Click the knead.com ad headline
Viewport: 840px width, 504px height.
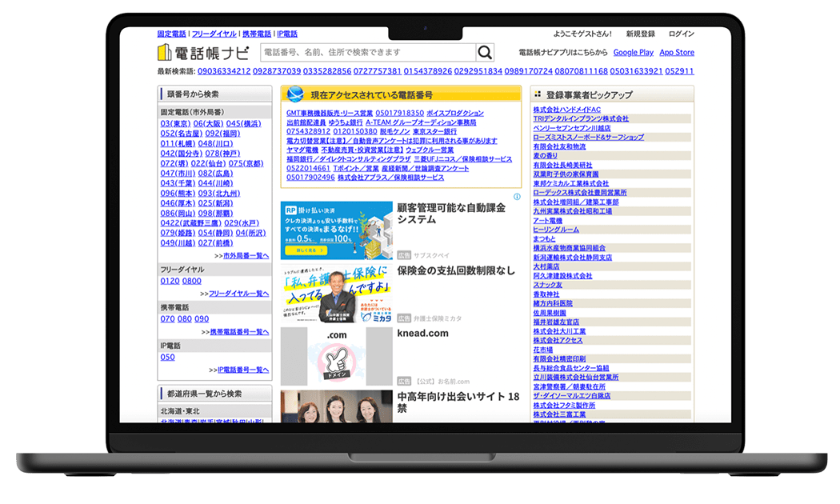[422, 333]
